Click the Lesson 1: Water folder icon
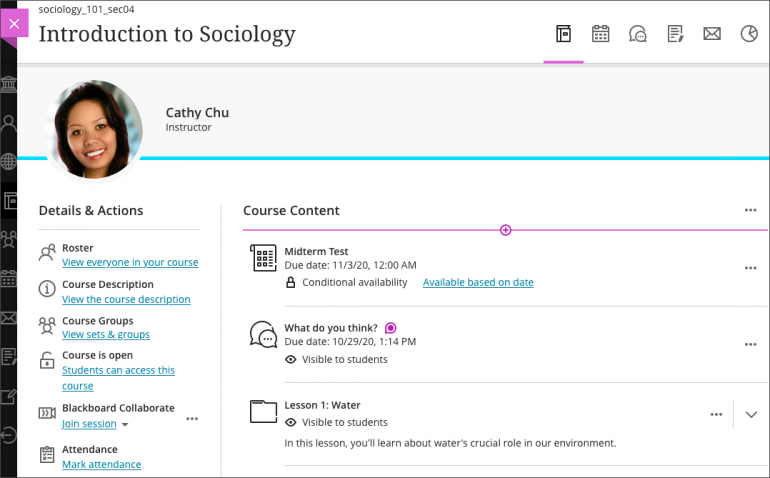This screenshot has height=478, width=770. [x=263, y=412]
